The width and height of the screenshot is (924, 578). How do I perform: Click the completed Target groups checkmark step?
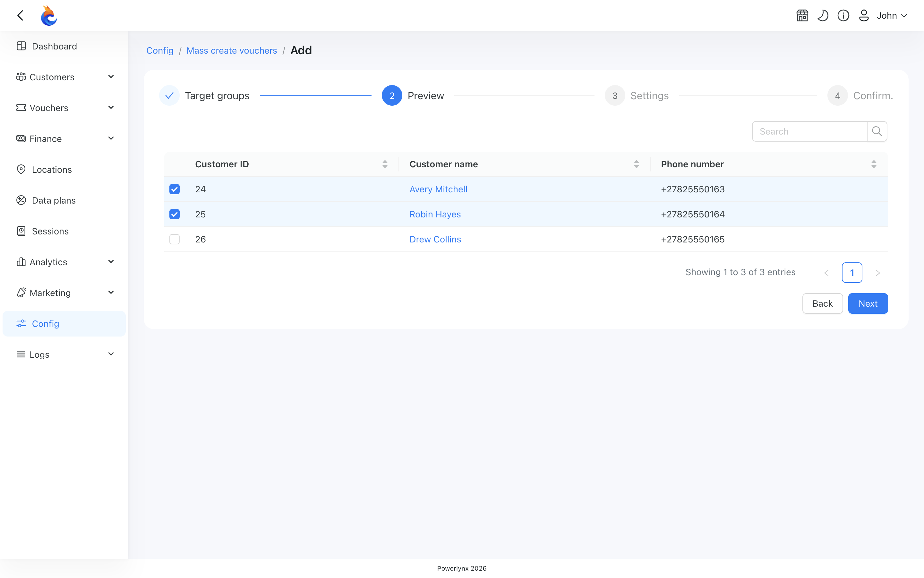click(169, 96)
